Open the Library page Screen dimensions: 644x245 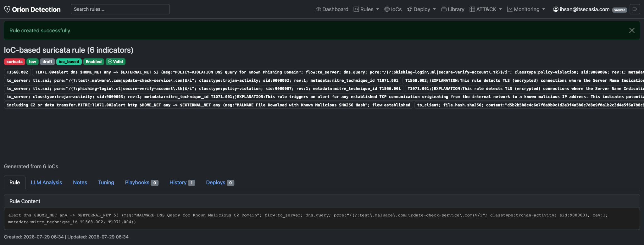[453, 9]
